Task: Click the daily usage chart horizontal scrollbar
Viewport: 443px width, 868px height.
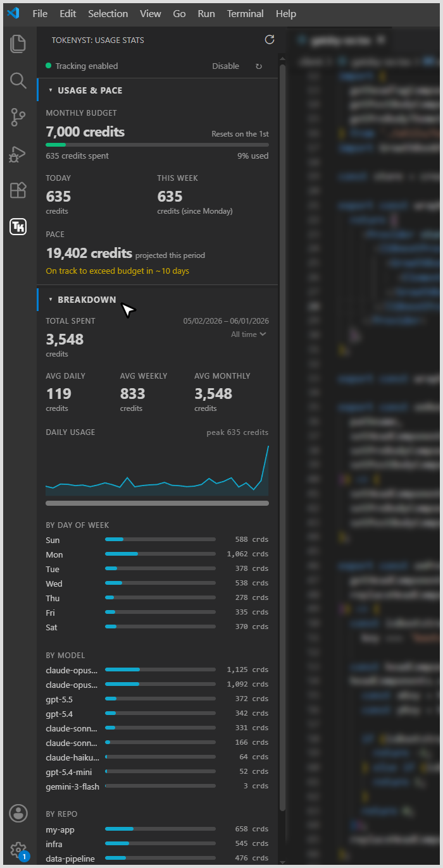Action: point(157,503)
